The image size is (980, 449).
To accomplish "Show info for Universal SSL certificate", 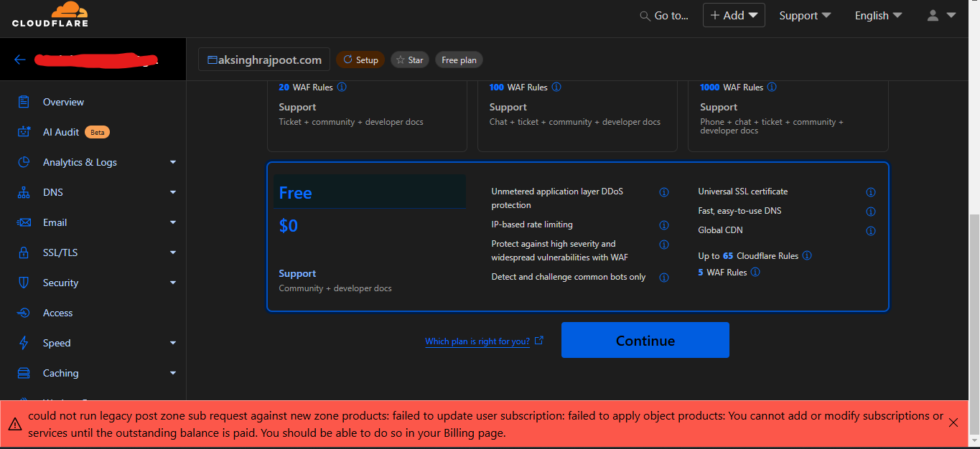I will click(871, 192).
